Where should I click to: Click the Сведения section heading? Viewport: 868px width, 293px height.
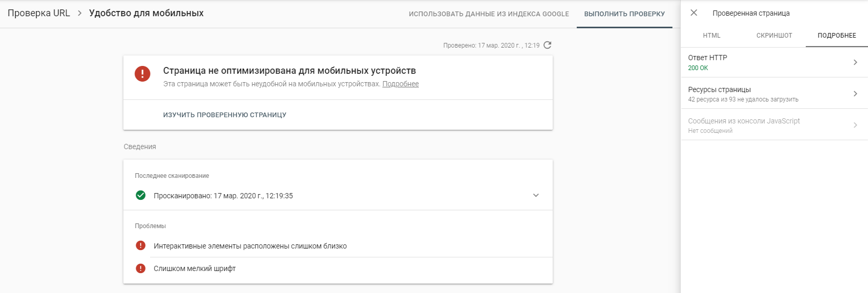pyautogui.click(x=140, y=146)
